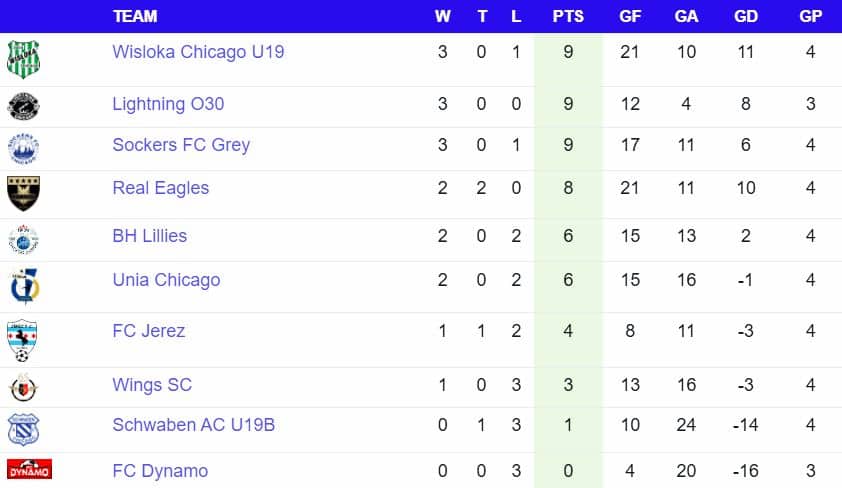Click the Unia Chicago team logo
842x488 pixels.
point(23,286)
